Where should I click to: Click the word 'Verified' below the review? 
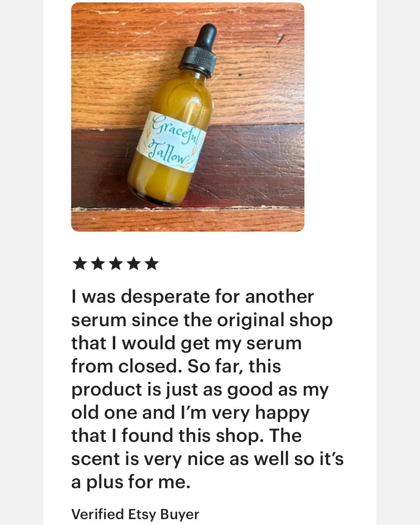[x=98, y=514]
